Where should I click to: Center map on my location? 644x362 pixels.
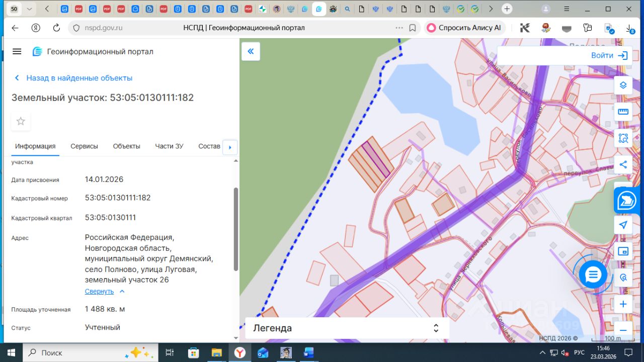(623, 225)
